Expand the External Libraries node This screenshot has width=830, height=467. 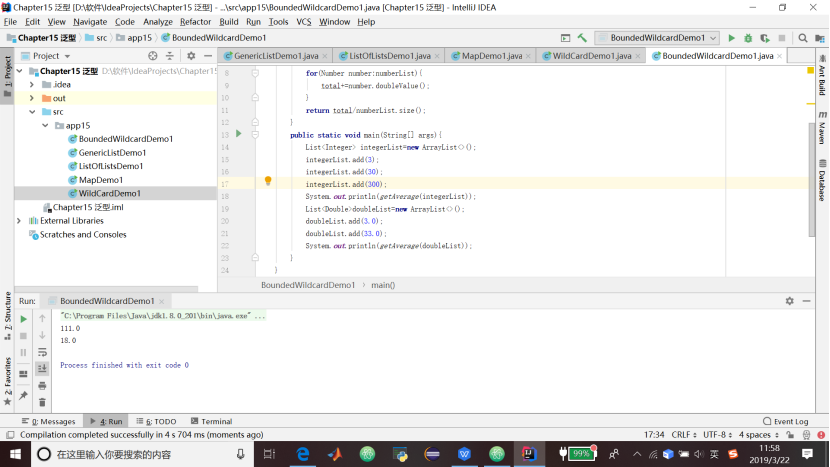tap(19, 220)
